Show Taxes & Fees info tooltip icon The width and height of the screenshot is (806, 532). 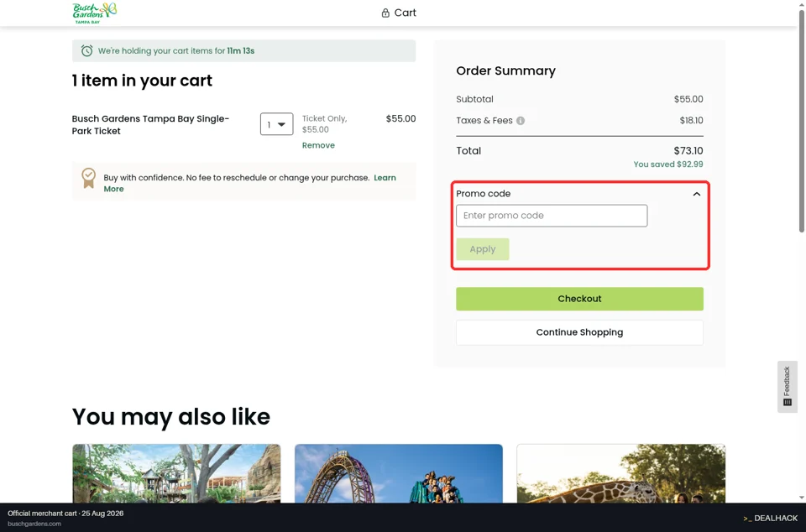coord(521,121)
